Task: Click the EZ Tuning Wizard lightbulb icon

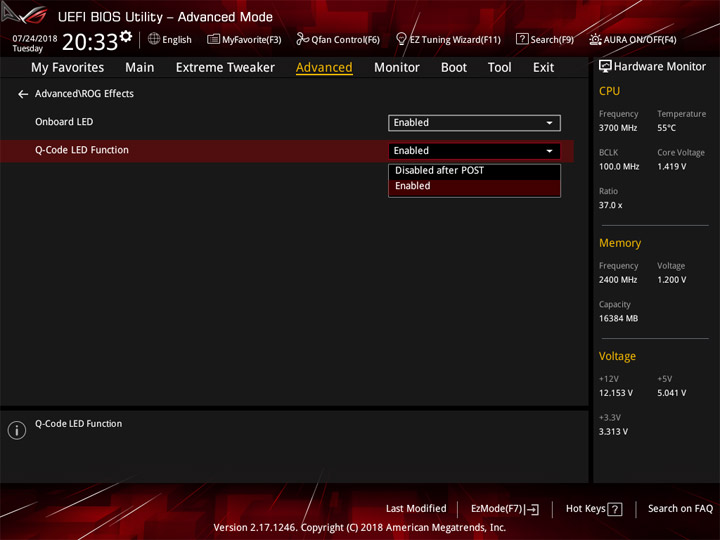Action: [401, 39]
